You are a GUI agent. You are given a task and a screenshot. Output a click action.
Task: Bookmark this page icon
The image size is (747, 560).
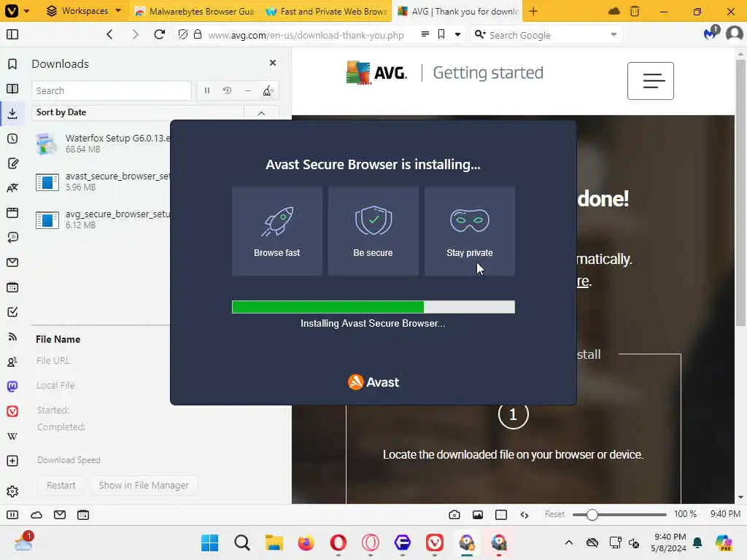441,34
